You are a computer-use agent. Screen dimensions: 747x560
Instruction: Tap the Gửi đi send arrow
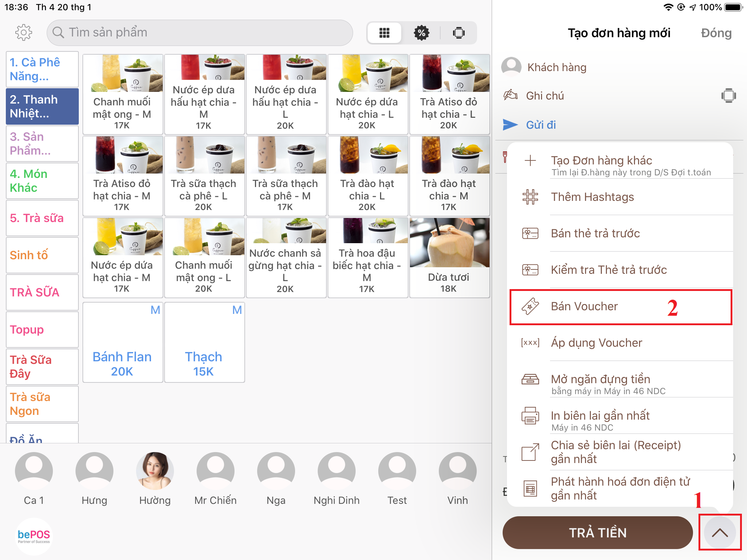pos(510,125)
